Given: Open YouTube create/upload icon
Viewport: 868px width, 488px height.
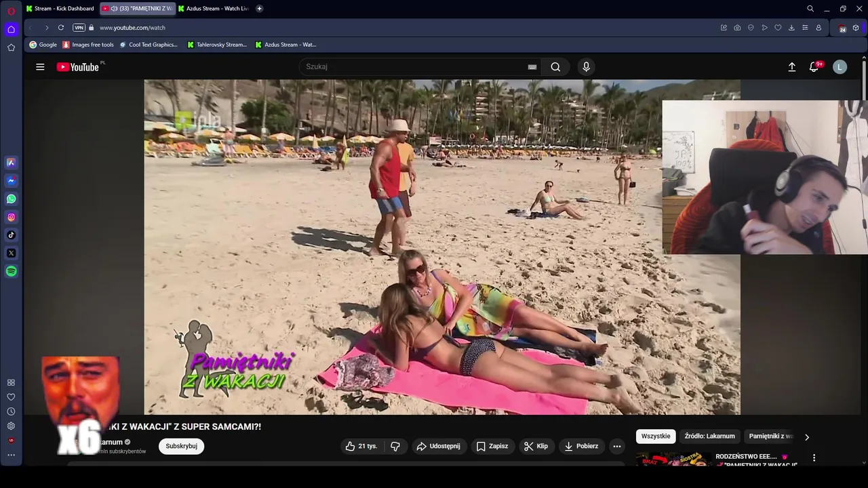Looking at the screenshot, I should click(x=791, y=67).
